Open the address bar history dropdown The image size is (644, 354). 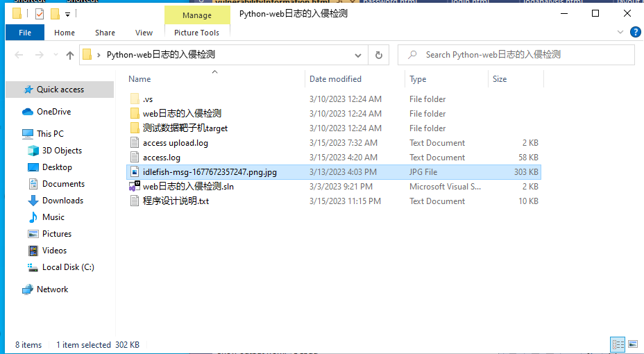(357, 55)
